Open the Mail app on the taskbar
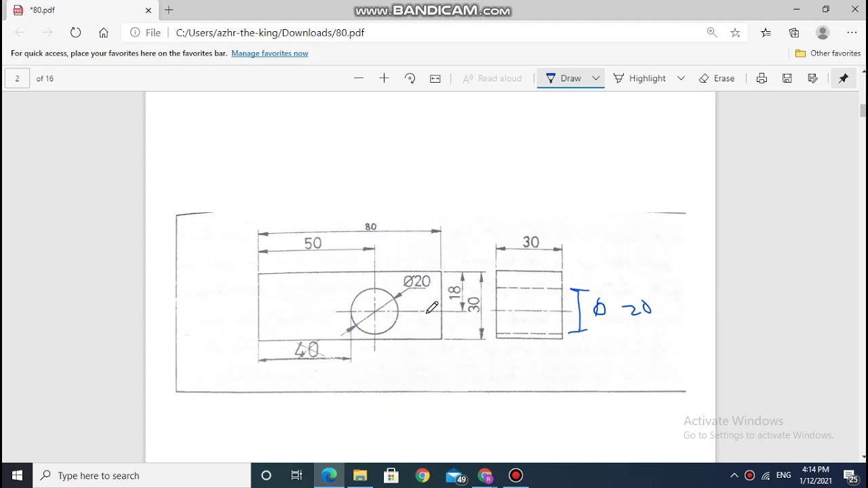This screenshot has width=868, height=488. (454, 475)
